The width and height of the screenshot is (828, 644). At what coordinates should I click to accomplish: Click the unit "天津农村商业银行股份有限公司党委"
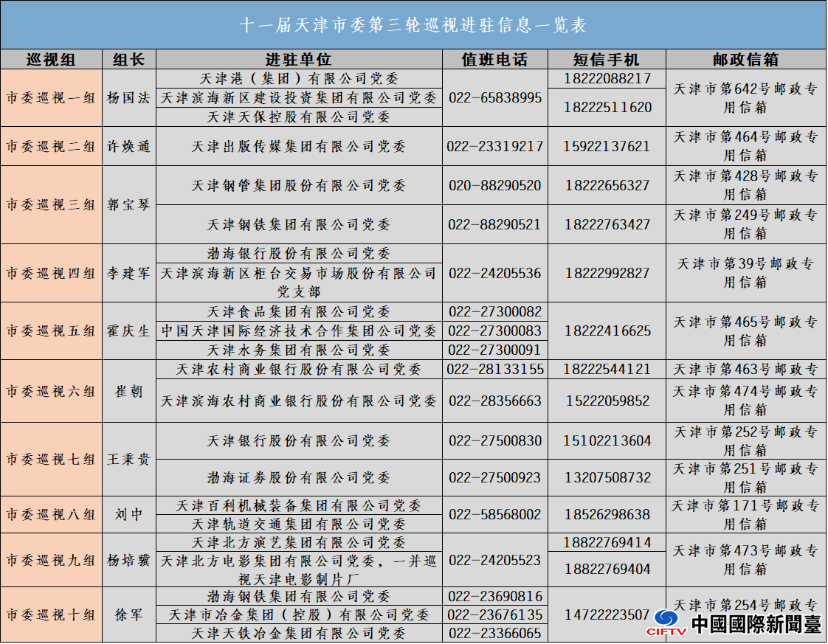(299, 369)
